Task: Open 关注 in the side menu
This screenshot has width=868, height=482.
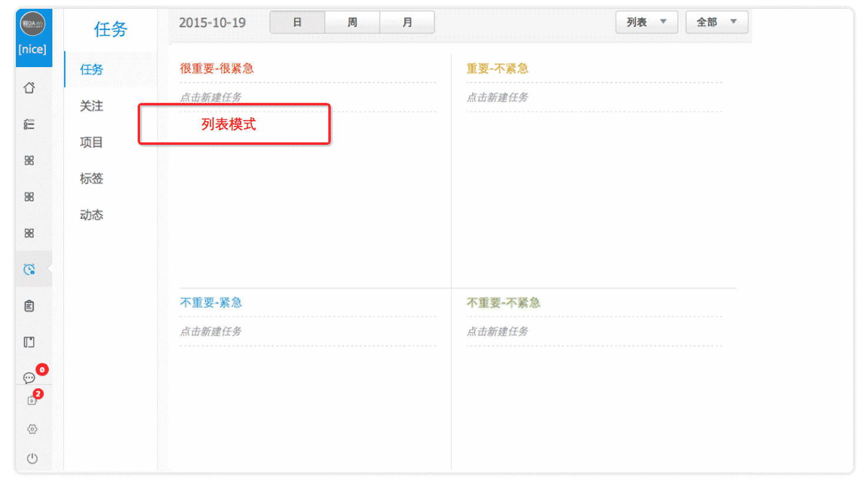Action: (x=91, y=106)
